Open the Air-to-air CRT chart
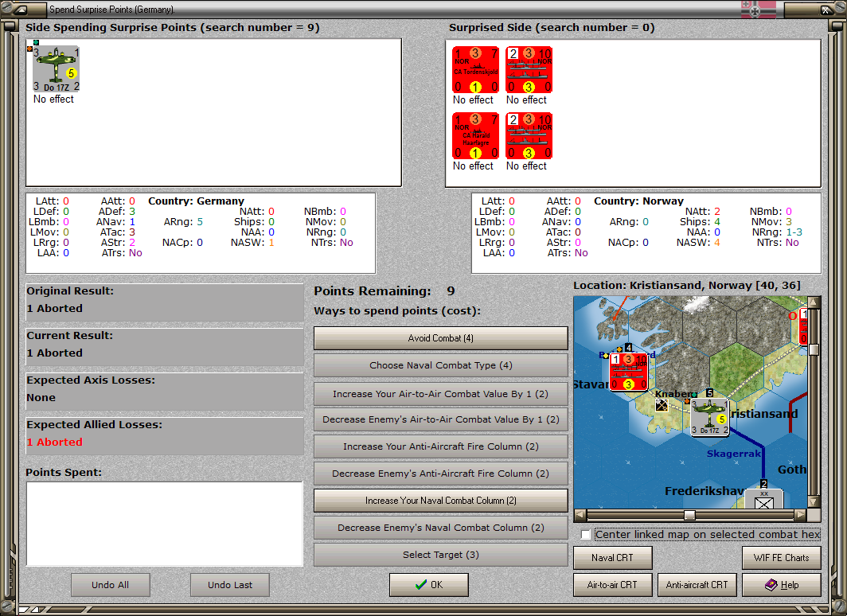 click(613, 585)
